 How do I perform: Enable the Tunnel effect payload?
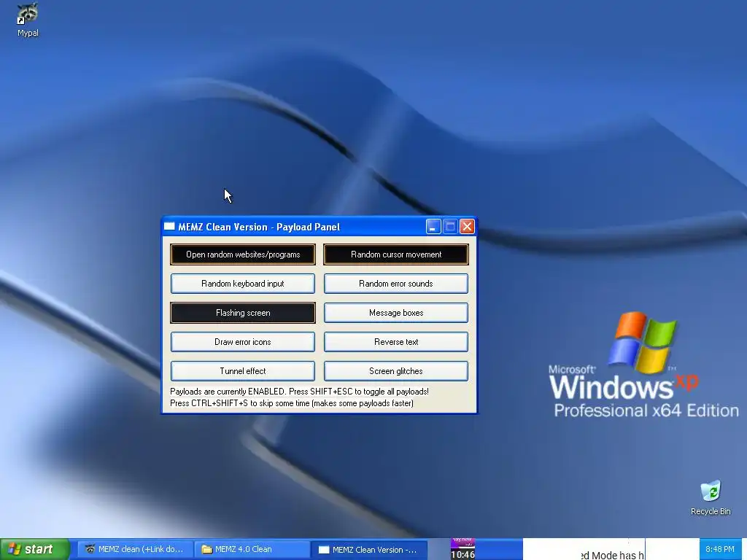pyautogui.click(x=242, y=371)
